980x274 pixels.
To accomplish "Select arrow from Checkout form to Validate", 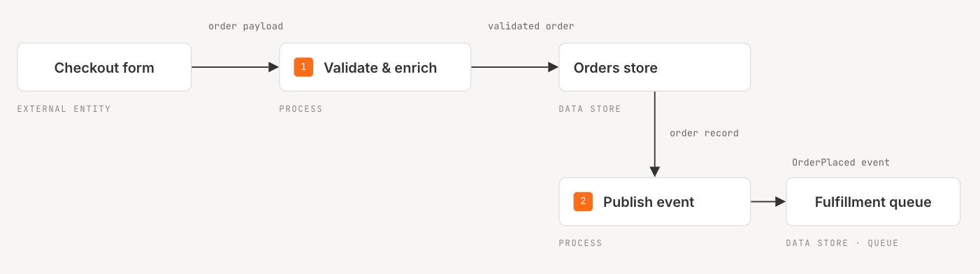I will [236, 67].
